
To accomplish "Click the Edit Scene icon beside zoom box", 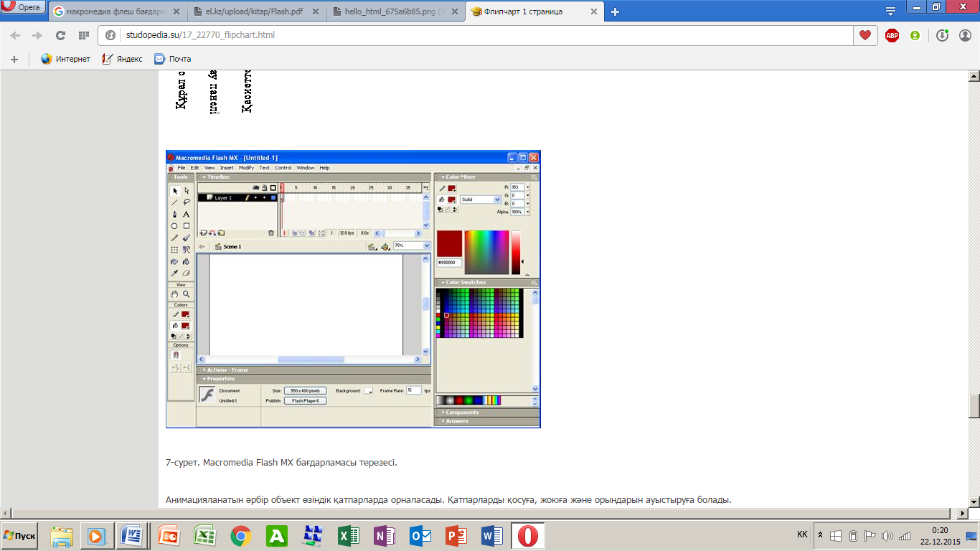I will coord(372,246).
